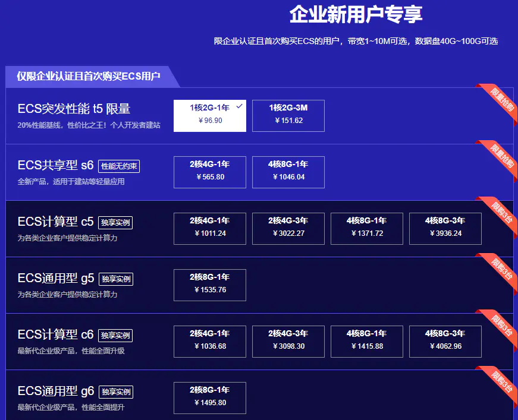This screenshot has height=420, width=518.
Task: Click 为各类企业客户提供稳定计算力 under c5
Action: [x=67, y=238]
